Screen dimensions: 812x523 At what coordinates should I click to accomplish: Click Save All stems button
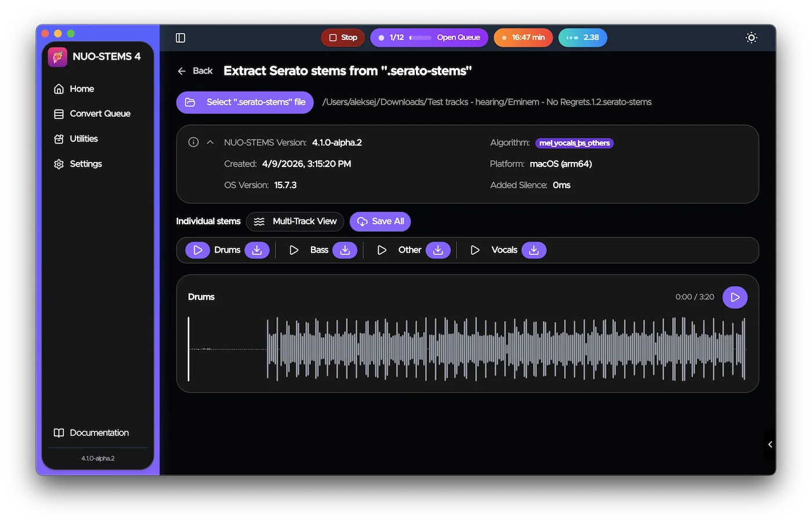point(380,222)
